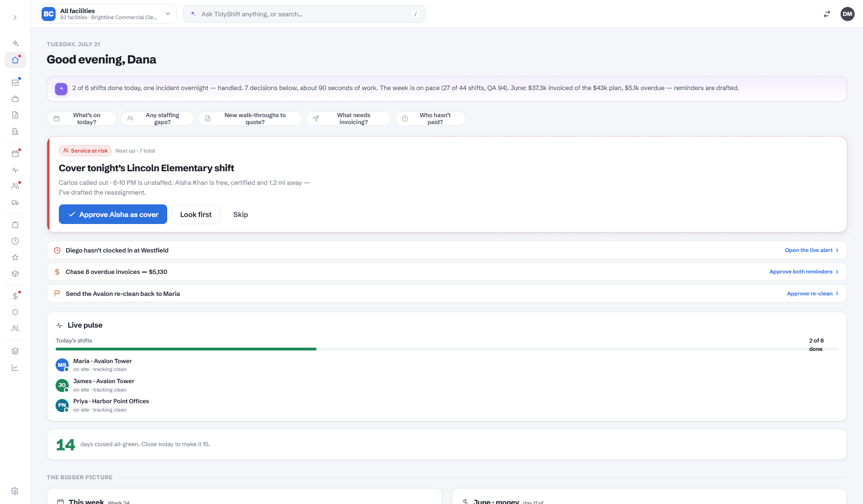The height and width of the screenshot is (504, 863).
Task: Click the Ask TidyShift search field
Action: click(x=304, y=14)
